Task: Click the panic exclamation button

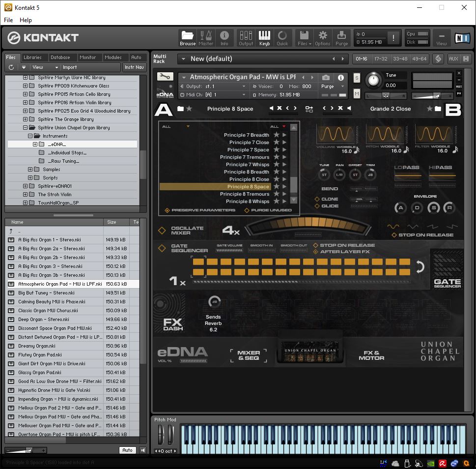Action: coord(393,38)
